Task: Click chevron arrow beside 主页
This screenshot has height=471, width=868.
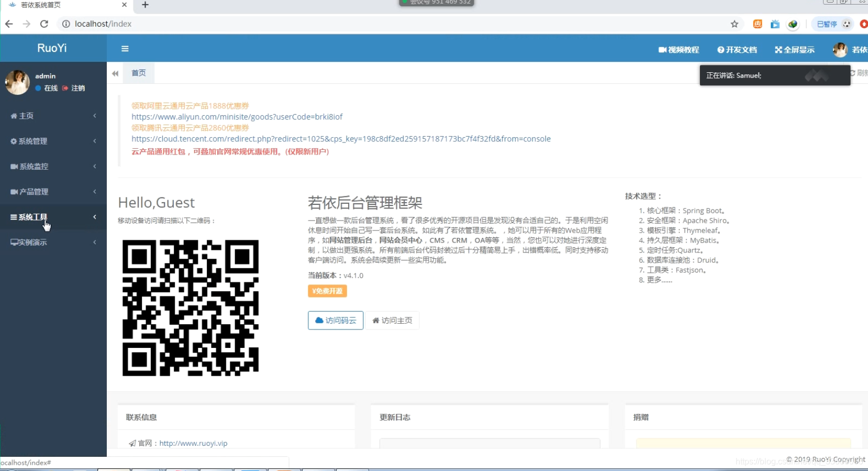Action: (x=95, y=116)
